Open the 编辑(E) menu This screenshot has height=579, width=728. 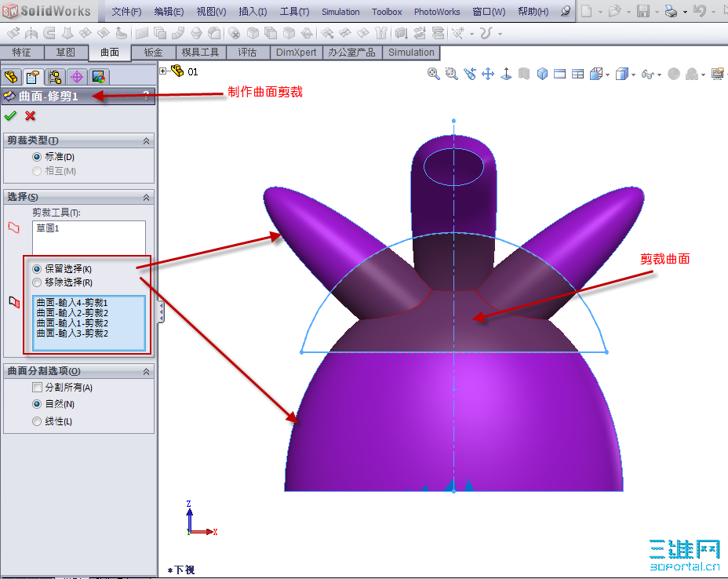pyautogui.click(x=169, y=12)
